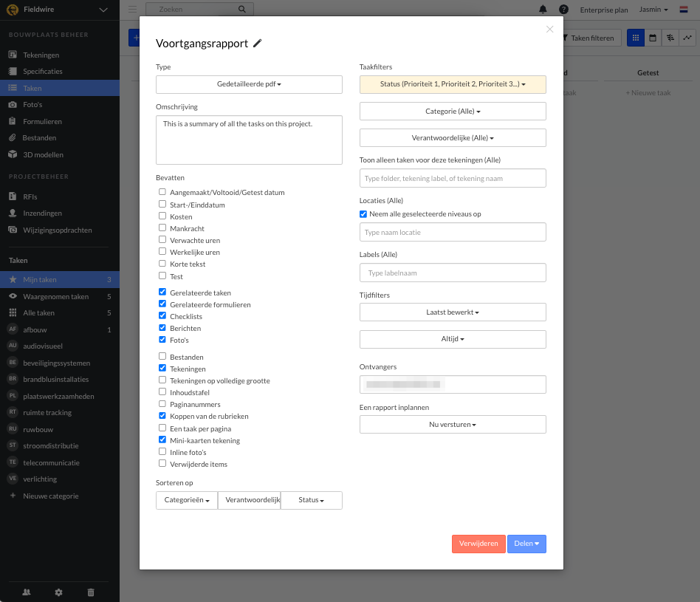700x602 pixels.
Task: Open the notifications bell
Action: 543,10
